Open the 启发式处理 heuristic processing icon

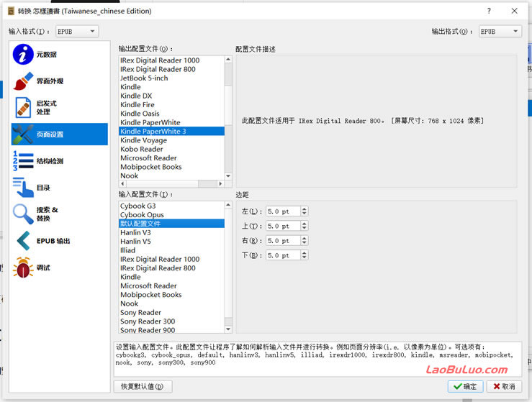coord(23,107)
